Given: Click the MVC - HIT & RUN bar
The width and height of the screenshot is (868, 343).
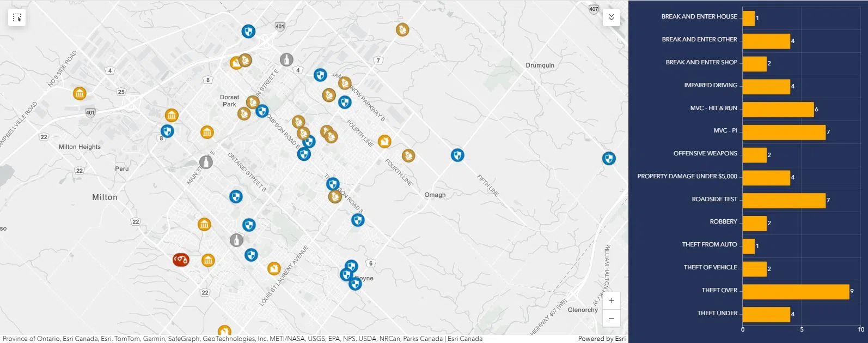Looking at the screenshot, I should 778,109.
